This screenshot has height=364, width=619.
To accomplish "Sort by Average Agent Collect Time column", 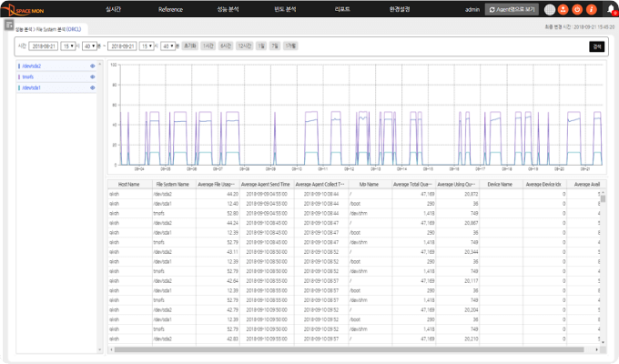I will 320,185.
